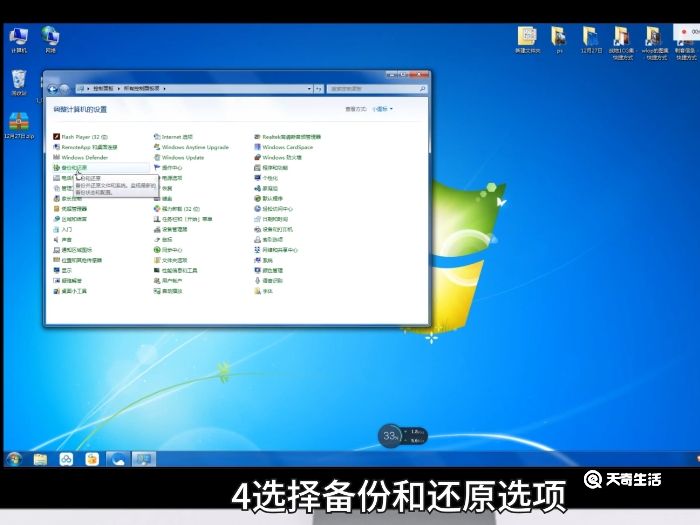Select 计算机 desktop icon
Viewport: 700px width, 525px height.
(19, 40)
